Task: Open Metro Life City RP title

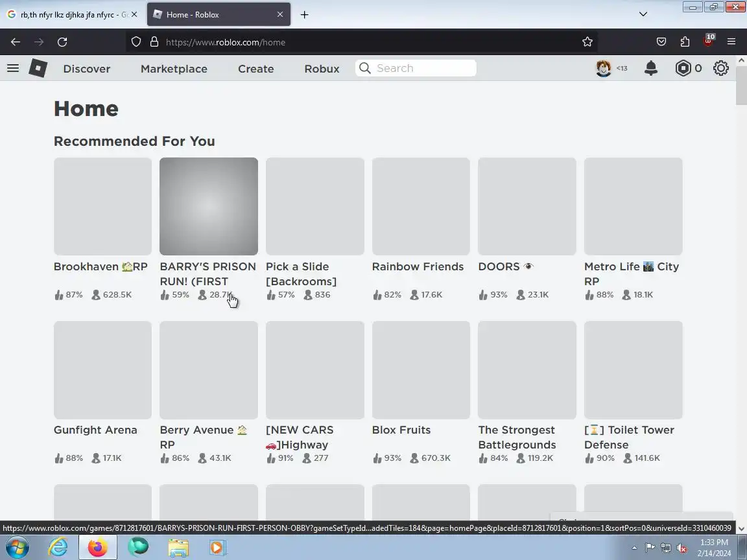Action: pos(632,274)
